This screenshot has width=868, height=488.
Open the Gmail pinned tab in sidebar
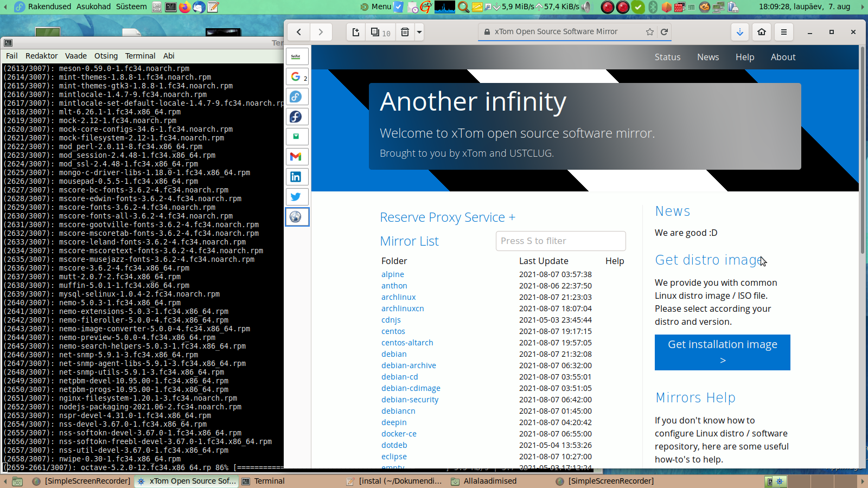pos(296,157)
